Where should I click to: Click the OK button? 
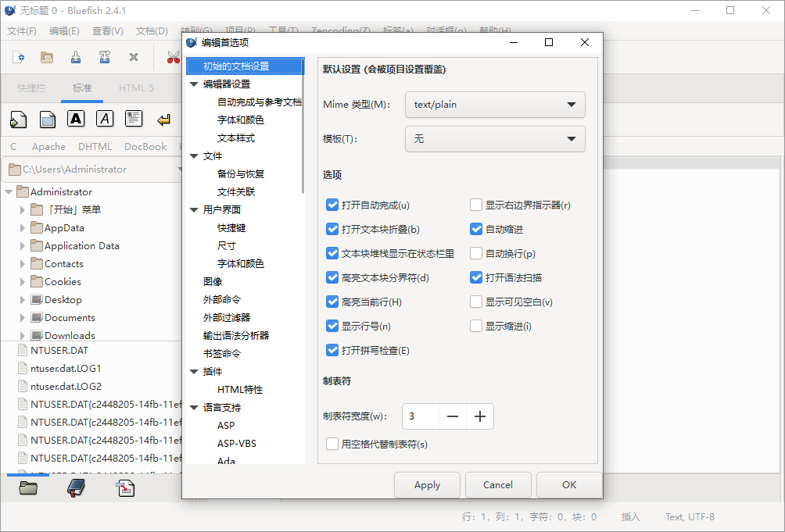tap(569, 485)
